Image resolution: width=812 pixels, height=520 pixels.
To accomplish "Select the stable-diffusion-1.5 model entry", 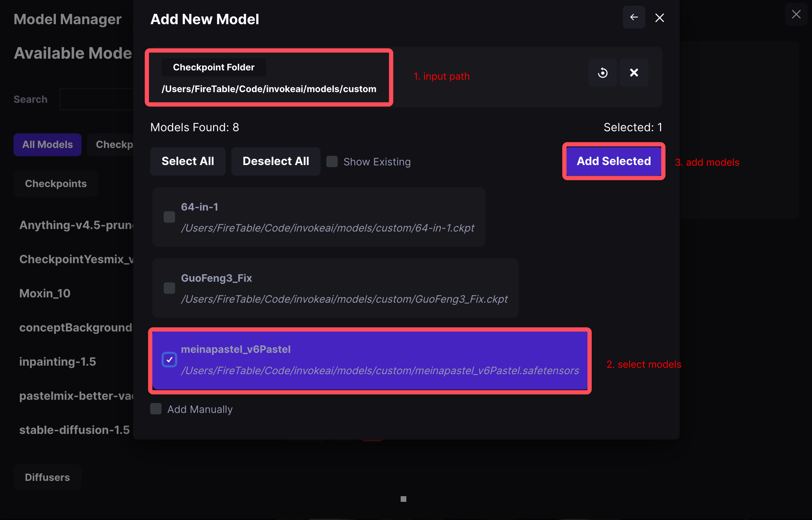I will coord(74,430).
